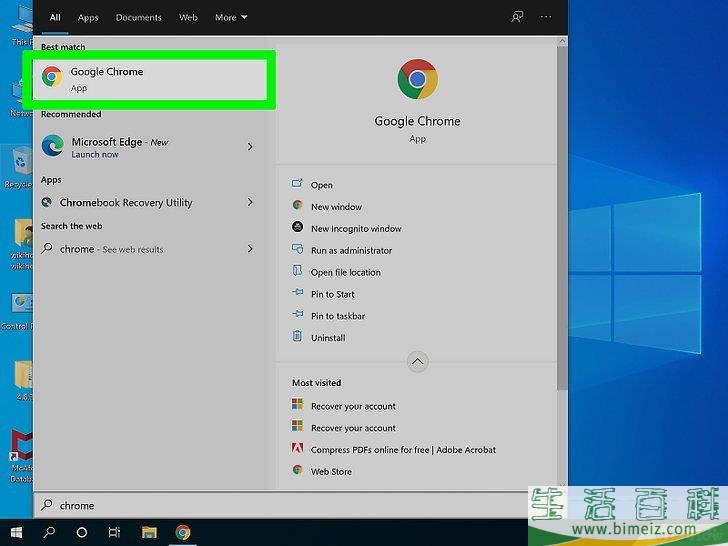Click the Web Store icon in Most visited
Viewport: 728px width, 546px height.
[x=298, y=470]
